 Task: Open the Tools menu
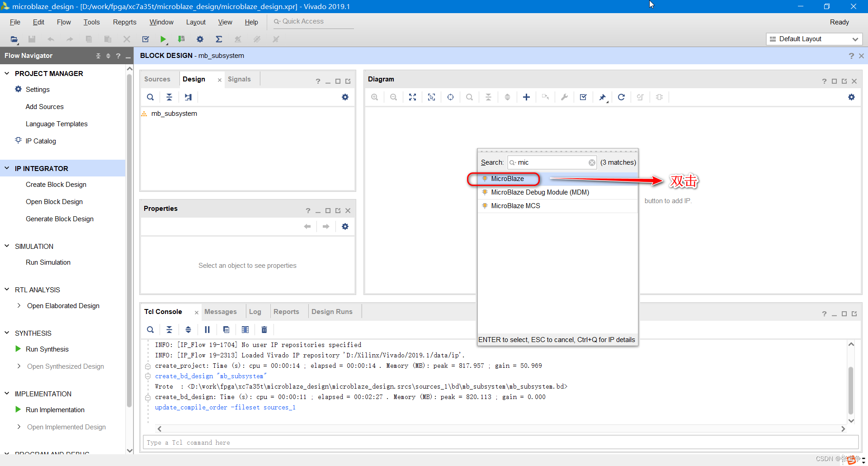pyautogui.click(x=91, y=22)
